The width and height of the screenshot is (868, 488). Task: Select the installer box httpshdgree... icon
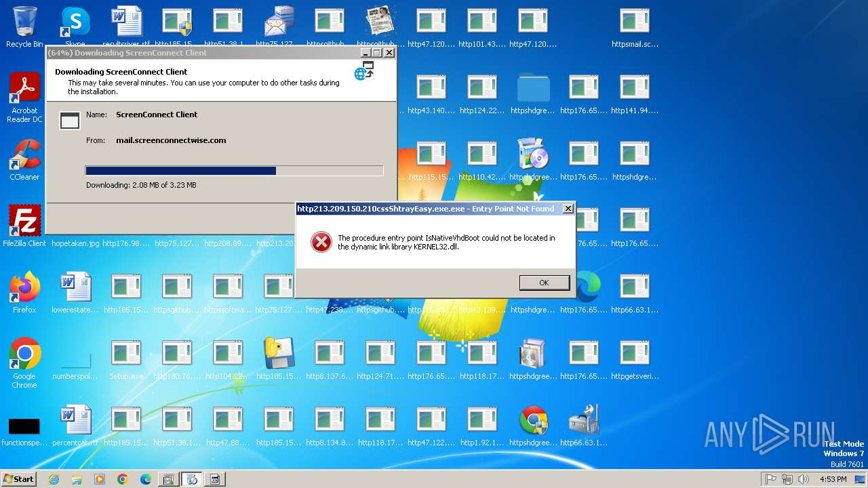[x=533, y=359]
